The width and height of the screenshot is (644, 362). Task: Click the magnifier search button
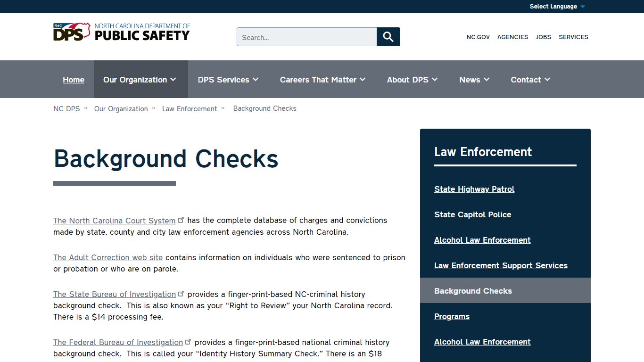(x=388, y=37)
